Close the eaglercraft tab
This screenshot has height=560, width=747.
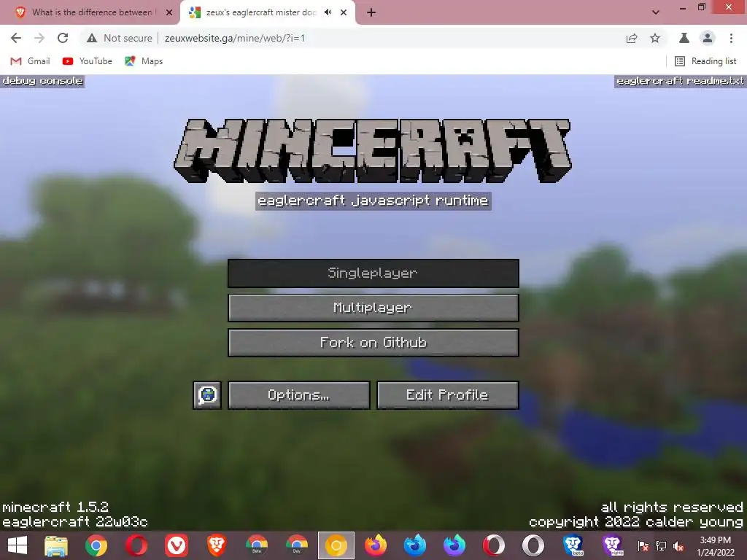pos(344,12)
